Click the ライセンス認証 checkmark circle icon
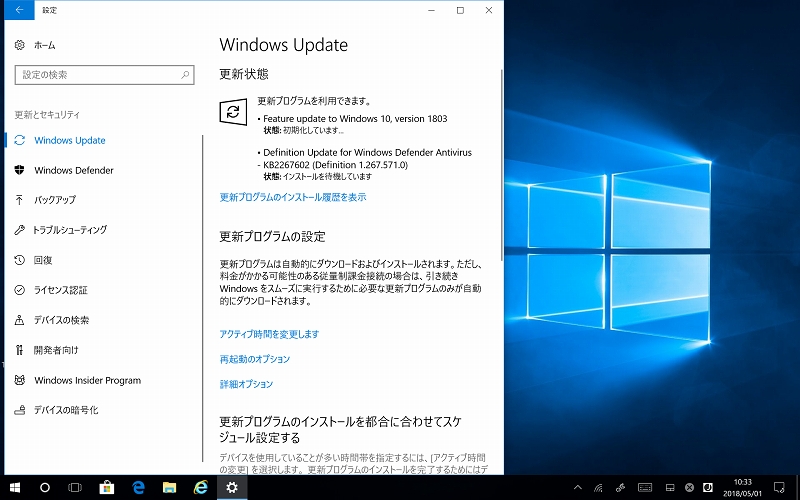 coord(19,290)
